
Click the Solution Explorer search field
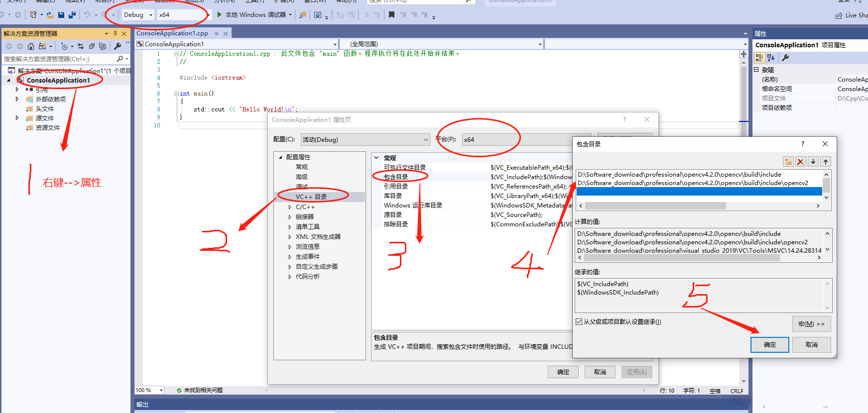coord(59,59)
